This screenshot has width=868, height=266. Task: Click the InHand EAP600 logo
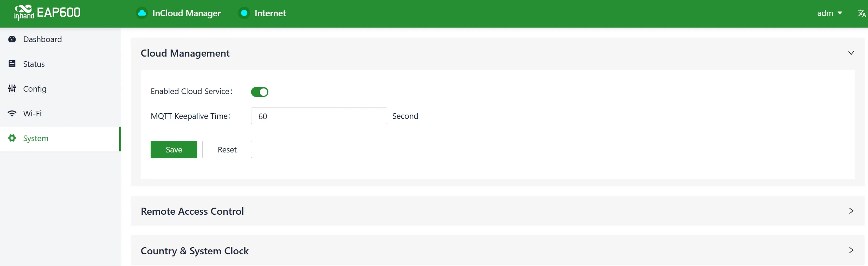click(x=47, y=13)
